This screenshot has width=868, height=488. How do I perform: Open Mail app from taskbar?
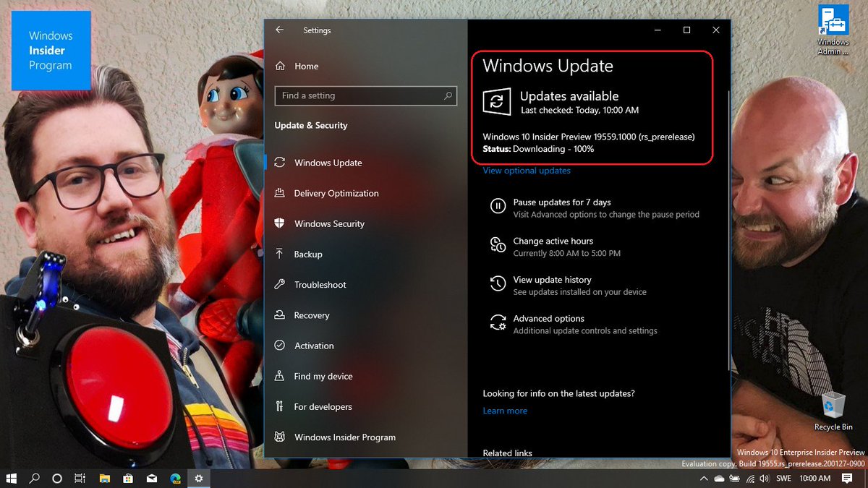(151, 478)
